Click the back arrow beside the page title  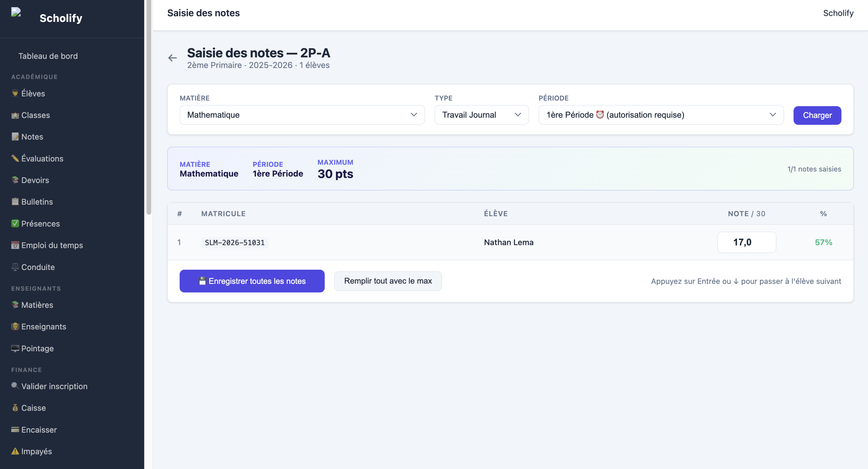point(172,58)
